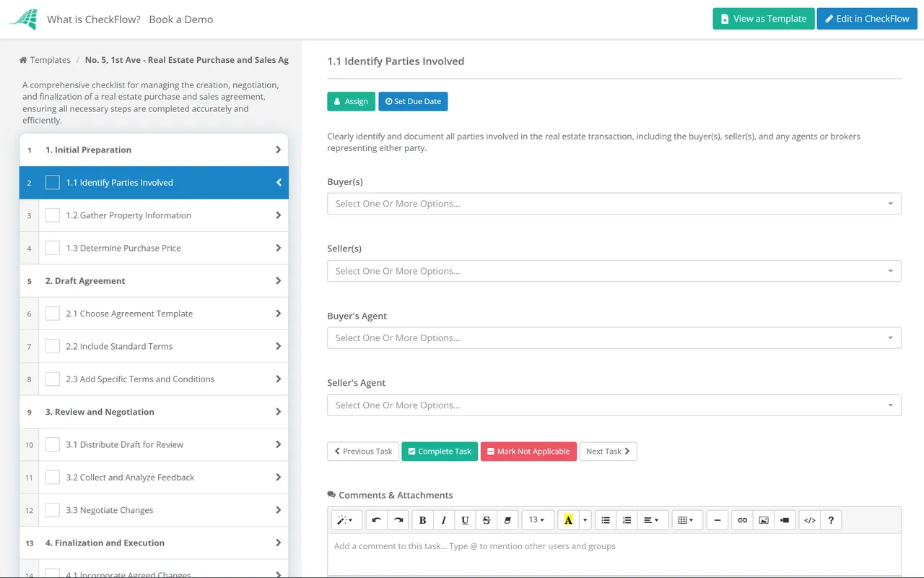
Task: Select the 3. Review and Negotiation section
Action: (154, 412)
